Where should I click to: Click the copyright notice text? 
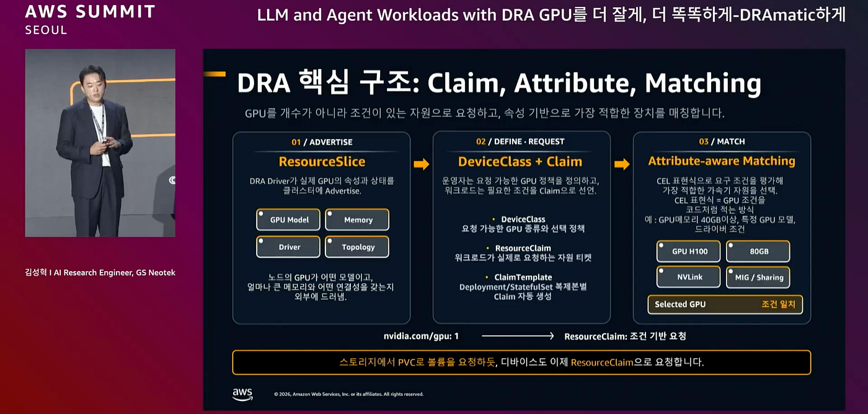point(348,394)
